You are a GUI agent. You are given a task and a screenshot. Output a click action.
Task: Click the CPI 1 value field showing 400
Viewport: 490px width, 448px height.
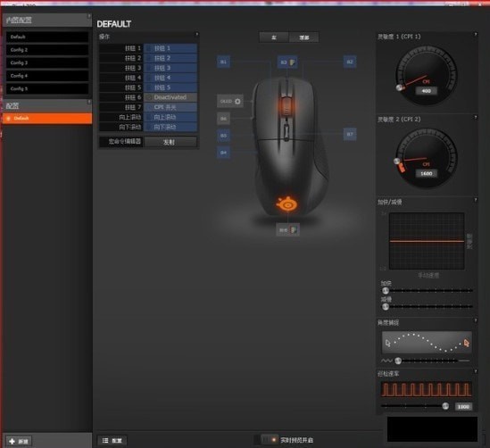point(427,91)
